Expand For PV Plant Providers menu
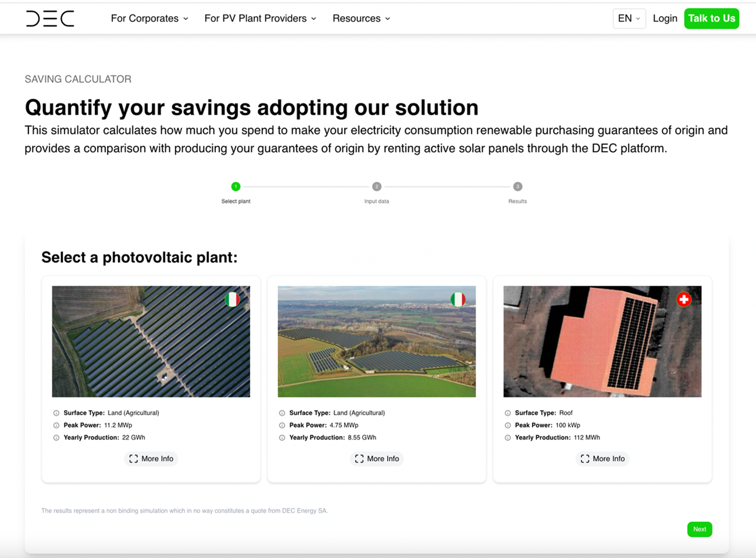Image resolution: width=756 pixels, height=558 pixels. pos(260,19)
